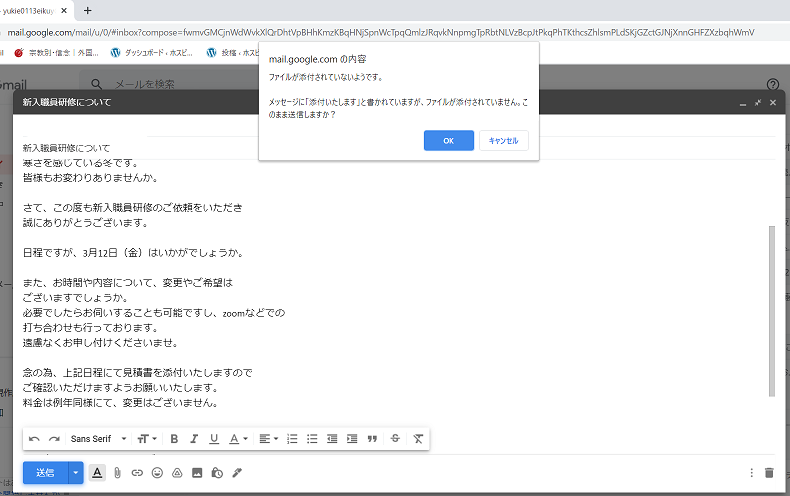Screen dimensions: 790x496
Task: Insert files using Google Drive icon
Action: pos(177,472)
